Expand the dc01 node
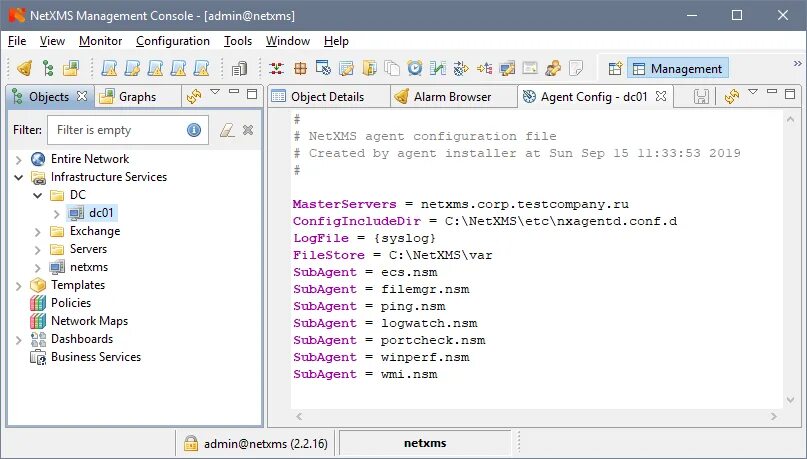Screen dimensions: 807x459 (x=57, y=214)
